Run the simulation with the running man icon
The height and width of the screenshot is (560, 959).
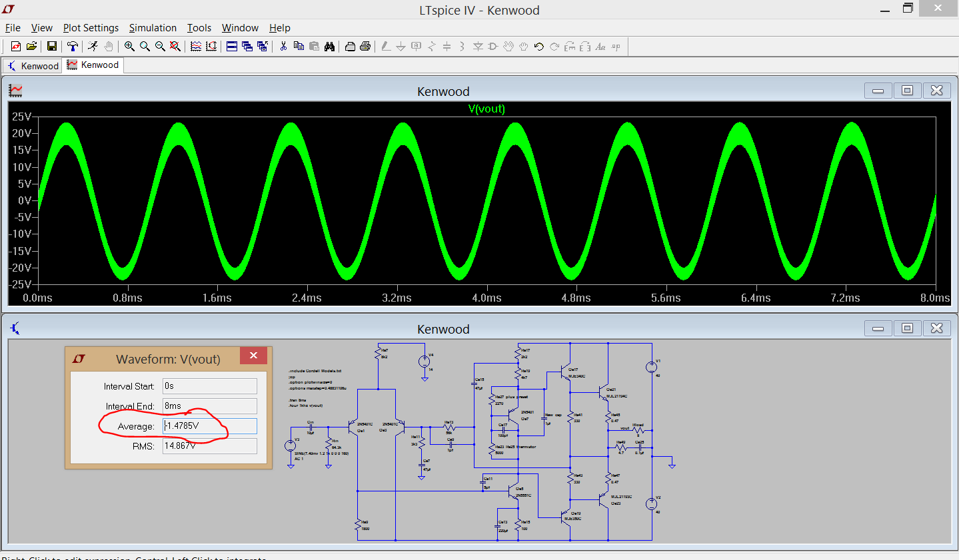[93, 46]
